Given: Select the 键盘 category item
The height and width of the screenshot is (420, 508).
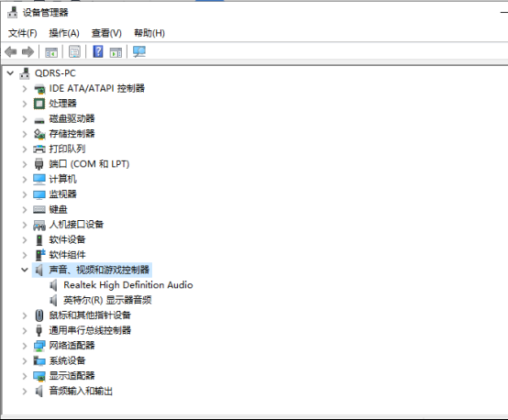Looking at the screenshot, I should [59, 209].
